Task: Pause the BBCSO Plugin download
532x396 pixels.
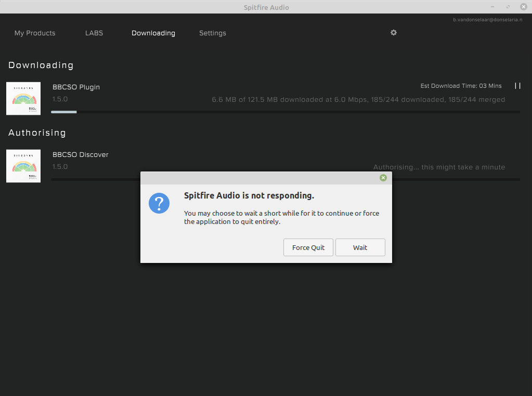Action: pyautogui.click(x=517, y=86)
